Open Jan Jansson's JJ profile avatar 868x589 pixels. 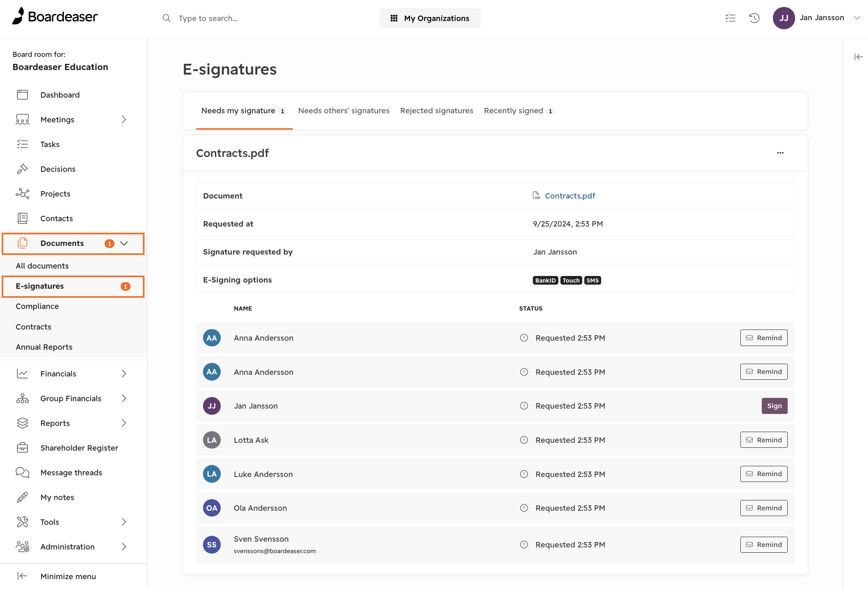click(x=784, y=18)
